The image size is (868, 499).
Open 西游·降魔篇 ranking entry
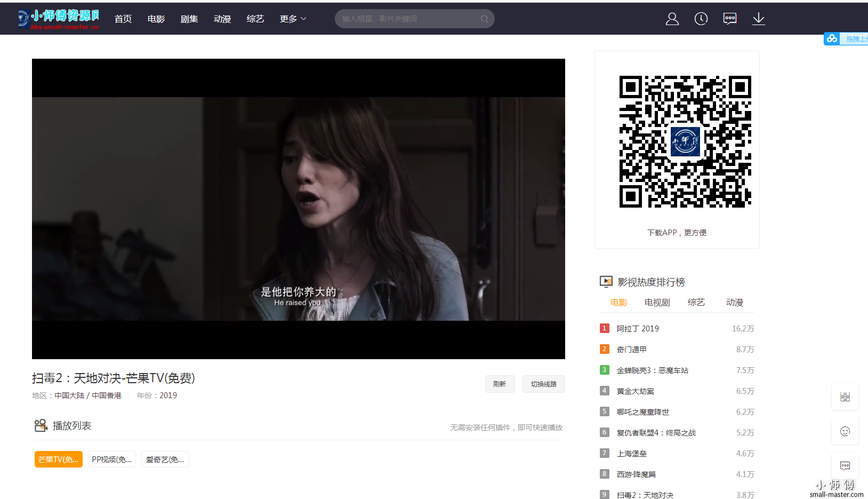coord(637,474)
